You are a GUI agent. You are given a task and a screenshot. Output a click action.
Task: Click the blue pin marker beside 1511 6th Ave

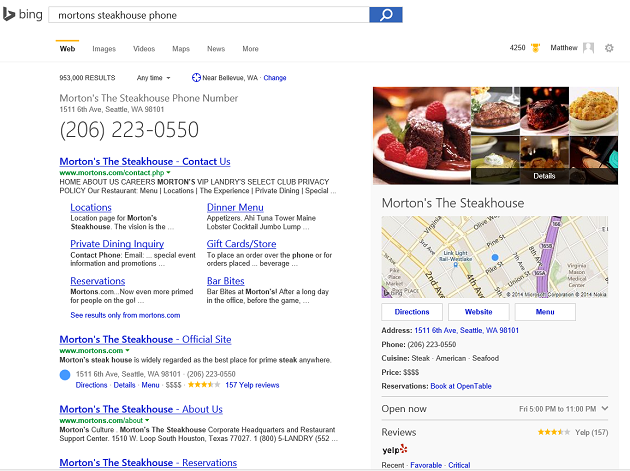point(65,375)
